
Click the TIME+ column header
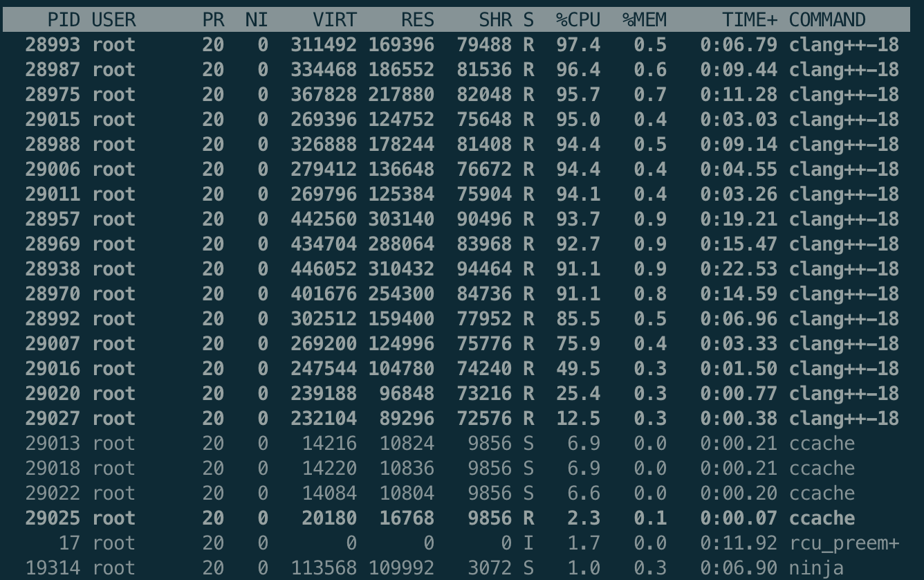[750, 20]
